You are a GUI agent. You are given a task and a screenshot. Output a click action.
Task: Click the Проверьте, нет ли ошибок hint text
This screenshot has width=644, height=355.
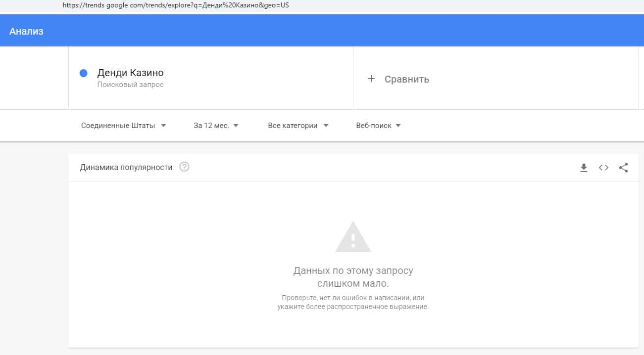point(353,302)
